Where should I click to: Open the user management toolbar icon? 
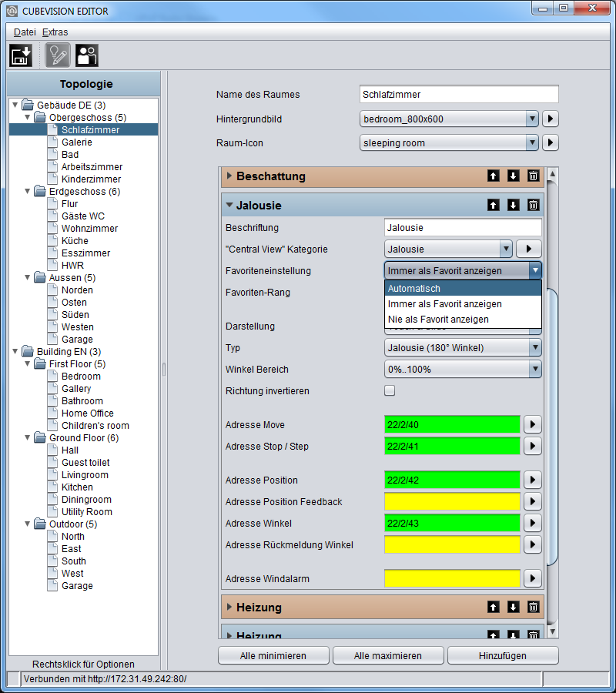click(x=86, y=55)
